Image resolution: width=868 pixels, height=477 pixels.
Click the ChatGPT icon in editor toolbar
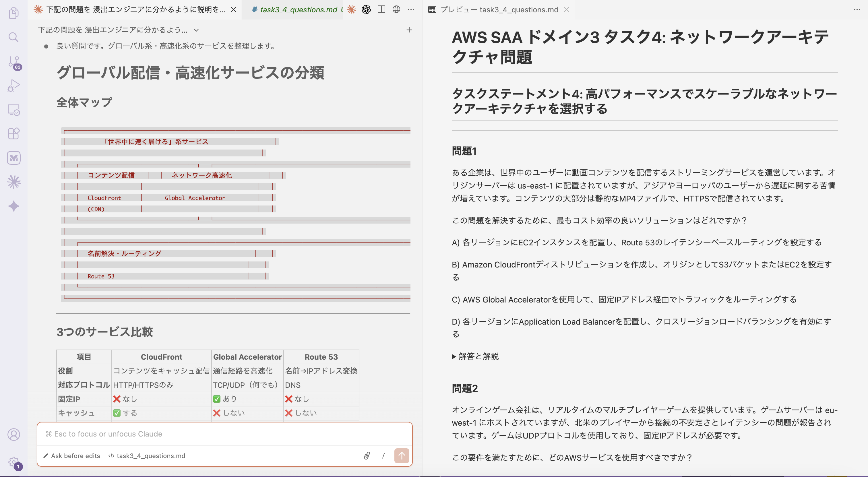point(366,10)
